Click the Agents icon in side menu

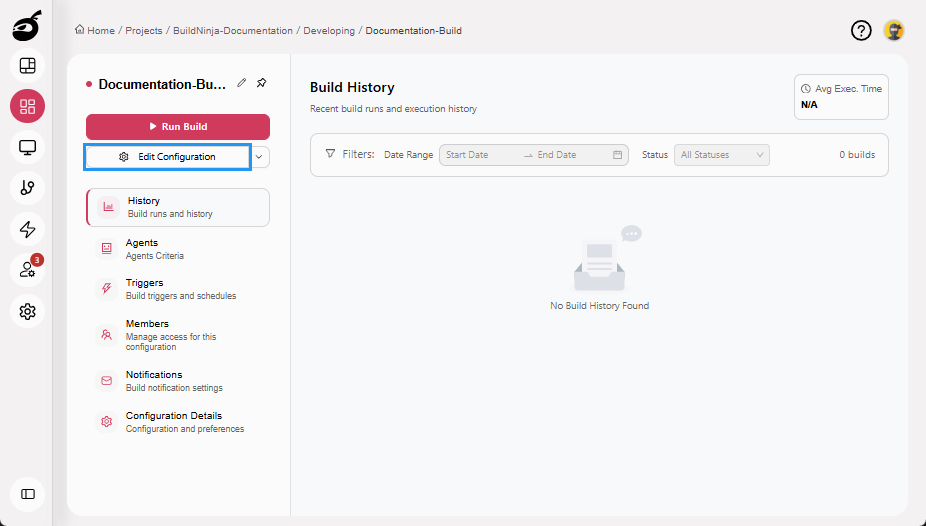(x=106, y=249)
